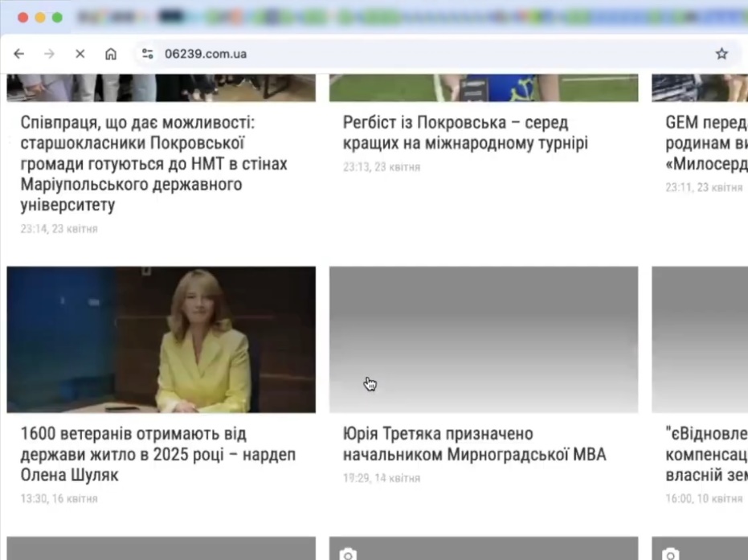Click gray placeholder image above Юрія Третяка headline
Image resolution: width=748 pixels, height=560 pixels.
pyautogui.click(x=483, y=339)
